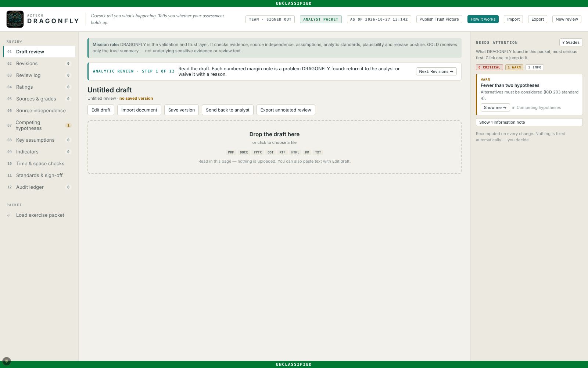Click the draft drop zone to choose a file

click(x=275, y=147)
